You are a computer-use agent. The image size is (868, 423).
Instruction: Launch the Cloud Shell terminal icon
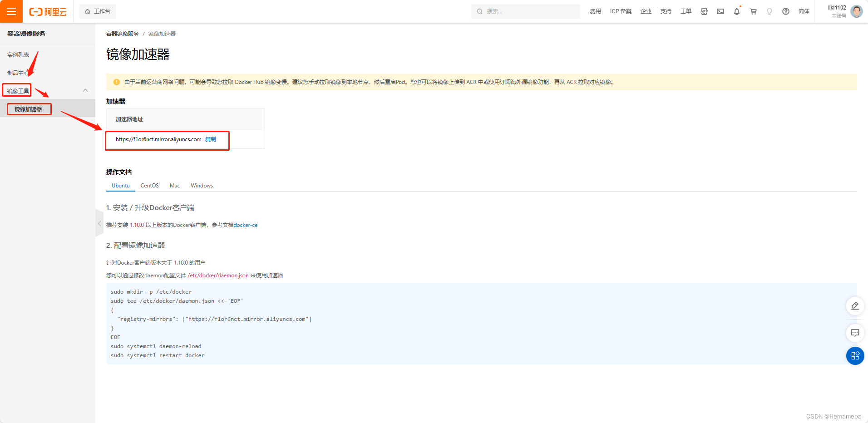(x=720, y=11)
